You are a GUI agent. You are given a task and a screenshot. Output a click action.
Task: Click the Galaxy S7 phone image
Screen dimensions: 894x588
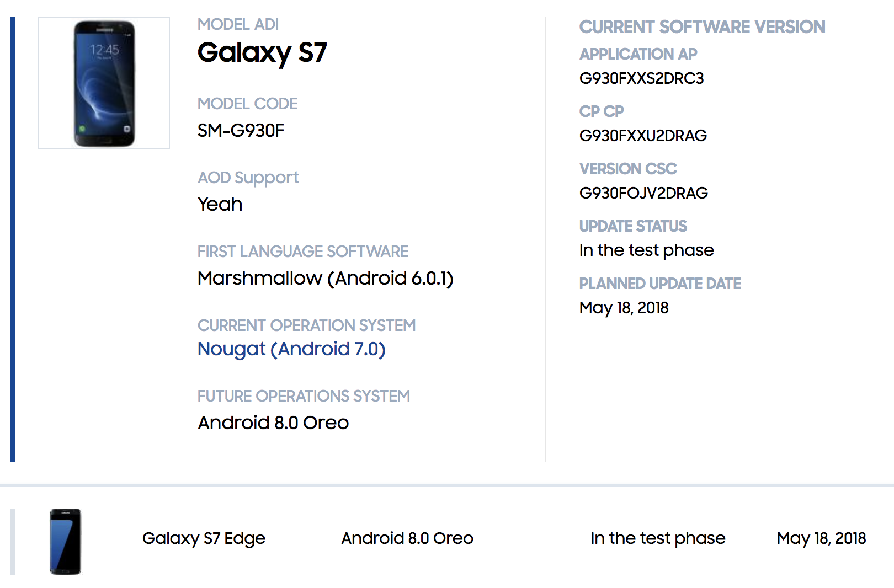pyautogui.click(x=104, y=83)
